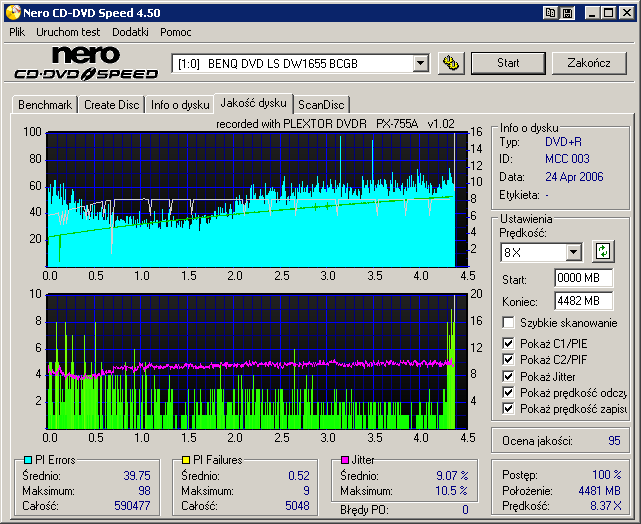Click PI Errors maximum value 98
Viewport: 641px width, 524px height.
(144, 490)
